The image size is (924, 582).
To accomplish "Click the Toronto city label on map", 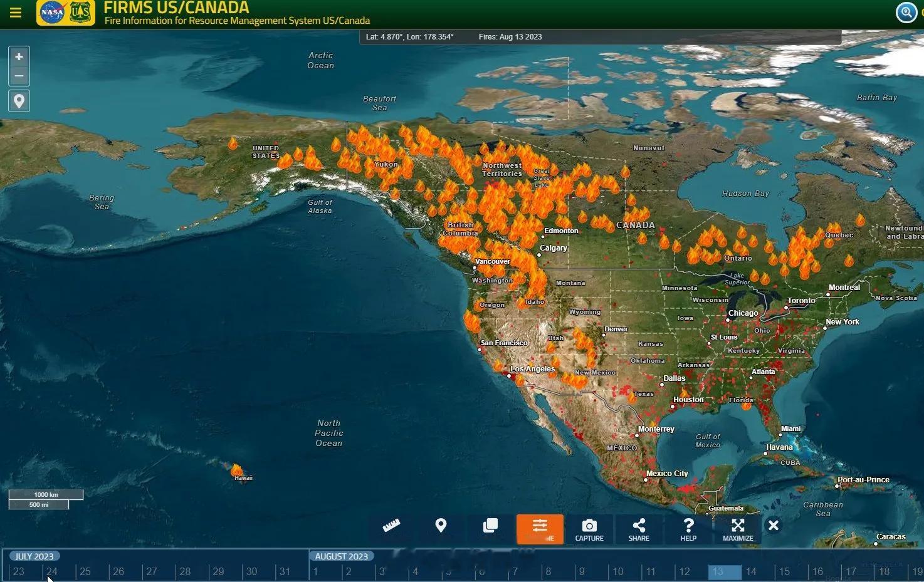I will pyautogui.click(x=801, y=301).
